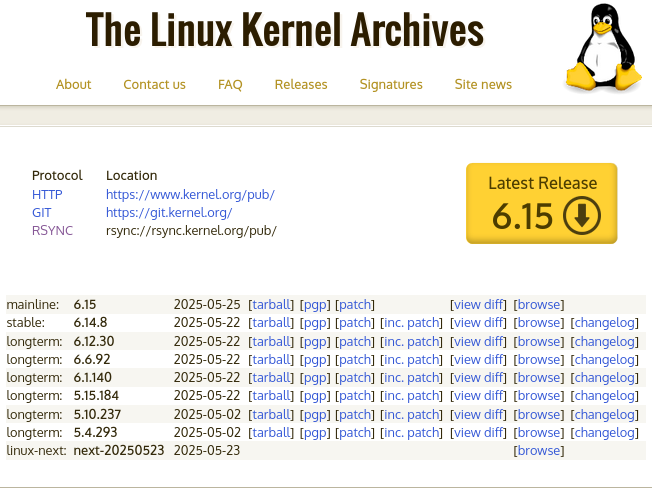The height and width of the screenshot is (488, 652).
Task: Open patch for longterm 5.10.237
Action: (x=355, y=414)
